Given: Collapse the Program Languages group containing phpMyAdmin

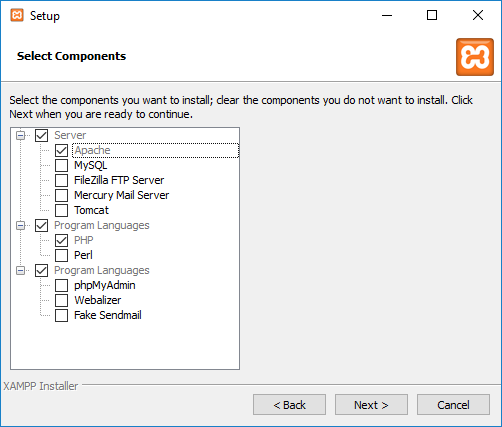Looking at the screenshot, I should pos(21,270).
